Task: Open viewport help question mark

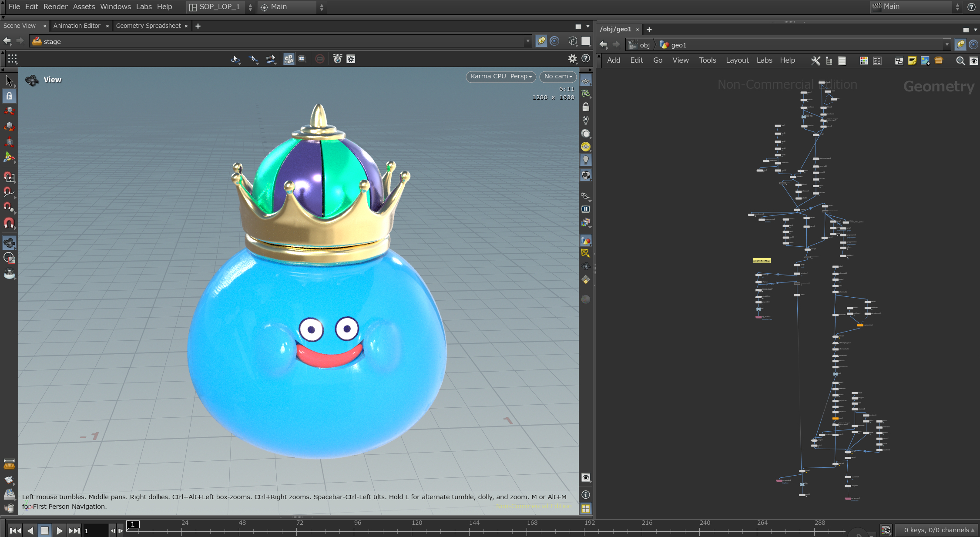Action: pyautogui.click(x=586, y=58)
